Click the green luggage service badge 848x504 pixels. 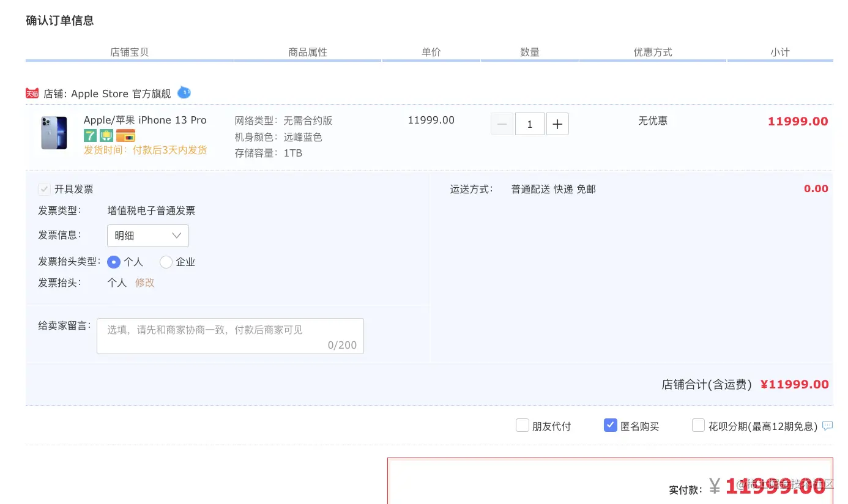pos(106,136)
